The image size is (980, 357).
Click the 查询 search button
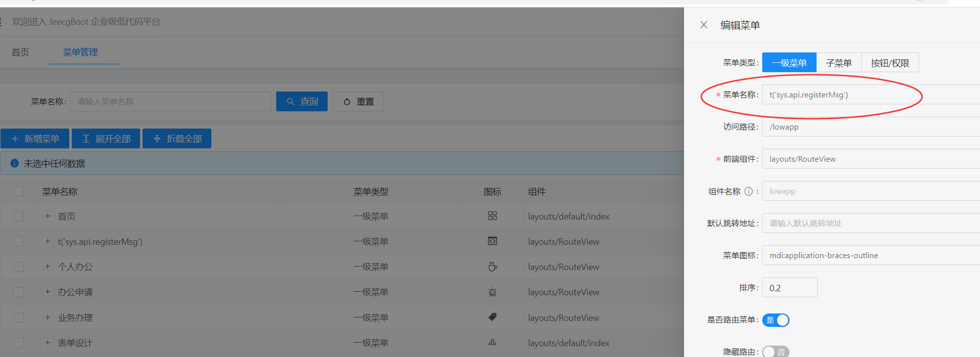pyautogui.click(x=302, y=101)
